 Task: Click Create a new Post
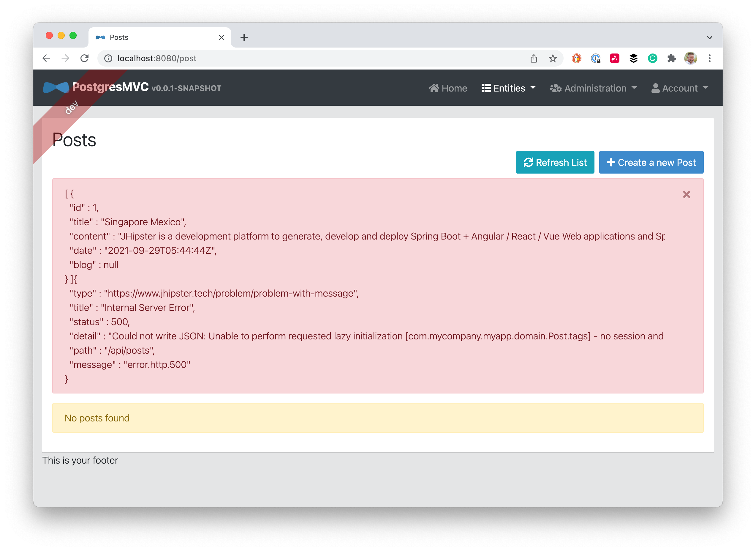click(x=651, y=163)
